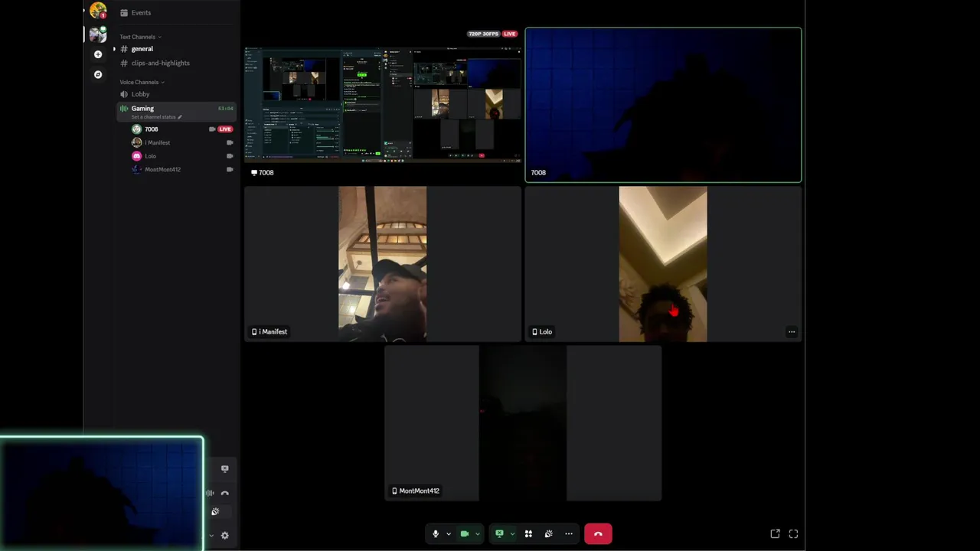The width and height of the screenshot is (980, 551).
Task: Click the LIVE badge next to 7008
Action: pos(225,129)
